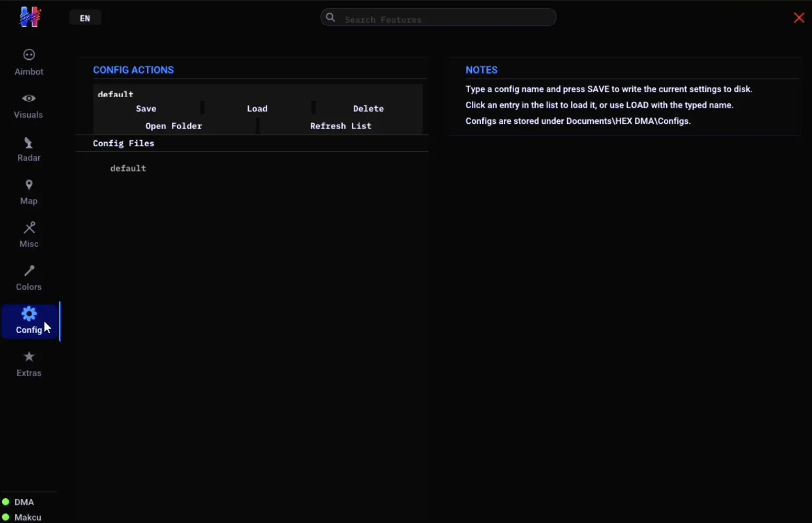Click the green DMA status indicator
812x523 pixels.
(x=6, y=502)
